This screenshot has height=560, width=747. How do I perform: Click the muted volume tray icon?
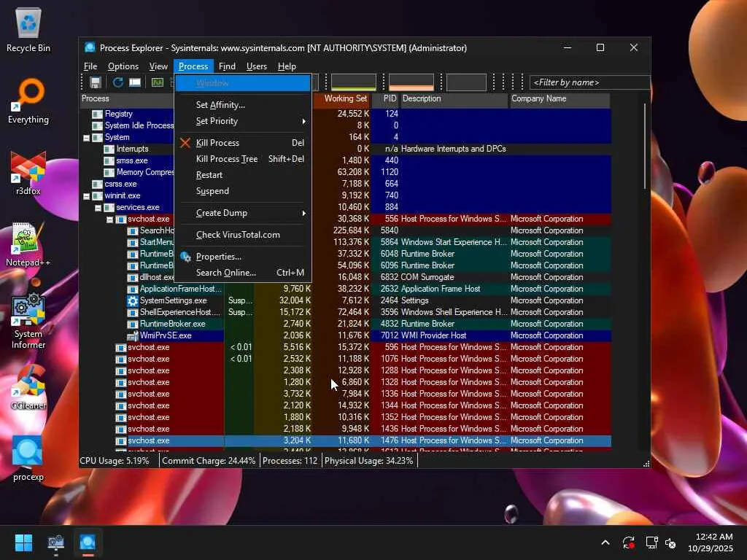(671, 542)
